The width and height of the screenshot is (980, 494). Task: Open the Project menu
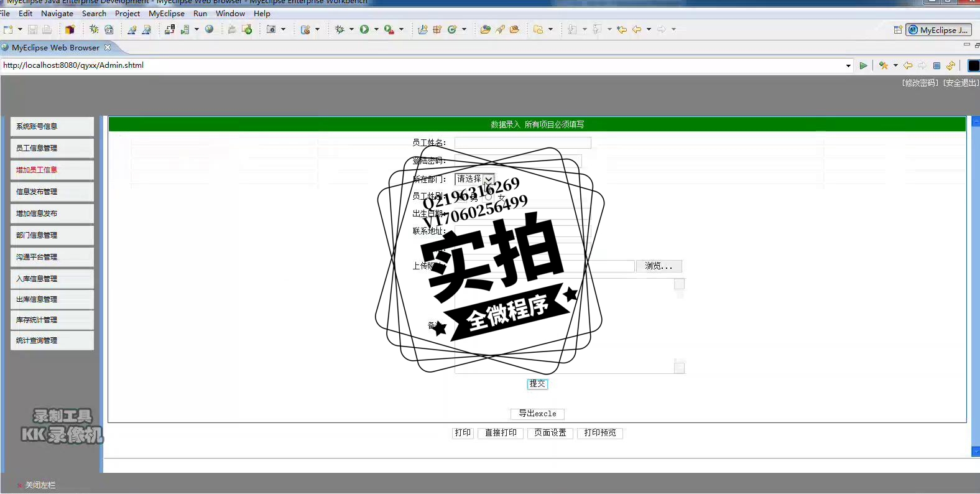coord(127,13)
